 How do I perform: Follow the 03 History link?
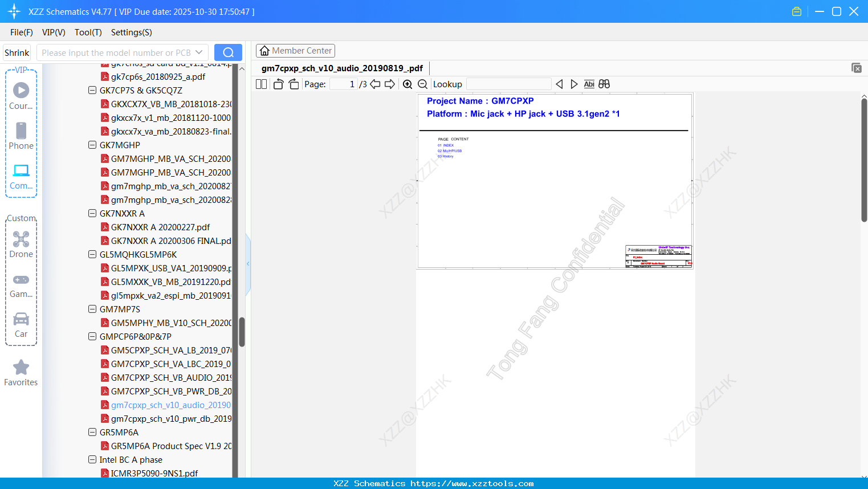click(446, 156)
